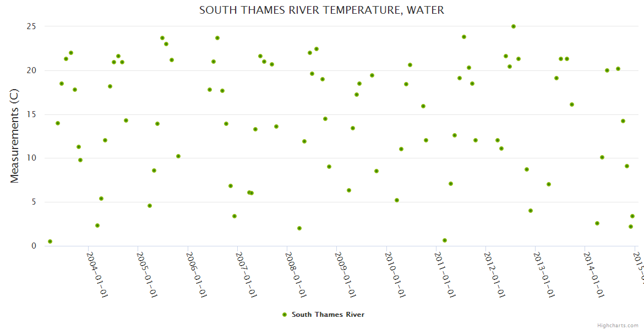The height and width of the screenshot is (330, 644).
Task: Click the rightmost data point on chart
Action: [x=632, y=216]
